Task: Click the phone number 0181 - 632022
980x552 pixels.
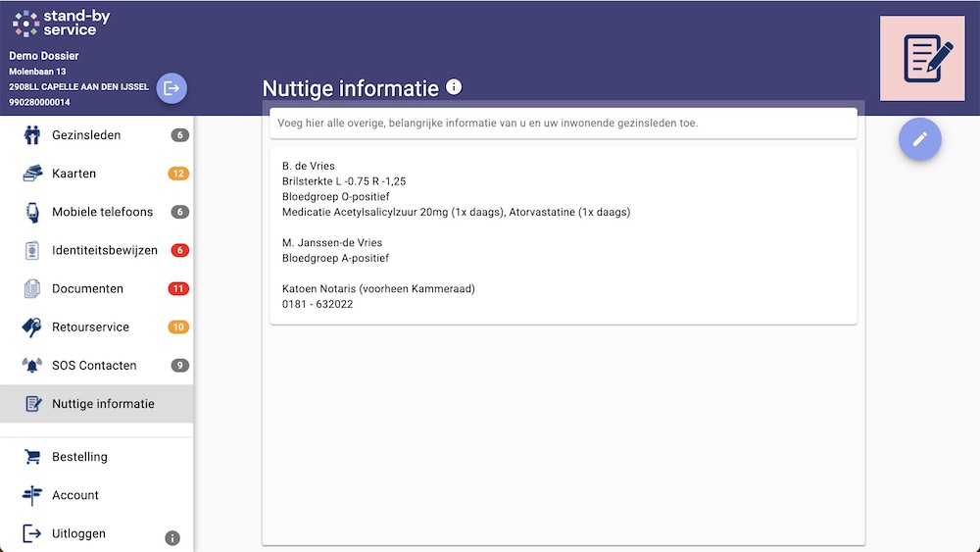Action: click(318, 304)
